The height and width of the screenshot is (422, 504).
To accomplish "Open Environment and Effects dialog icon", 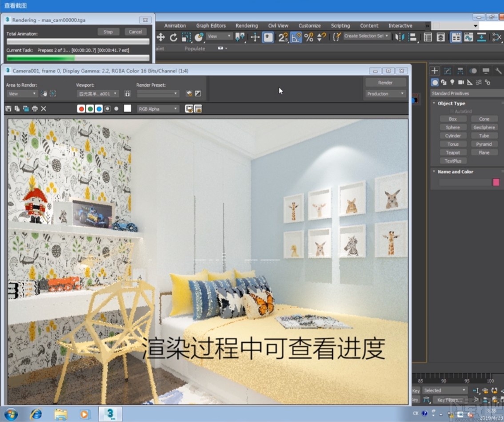I will pos(198,93).
